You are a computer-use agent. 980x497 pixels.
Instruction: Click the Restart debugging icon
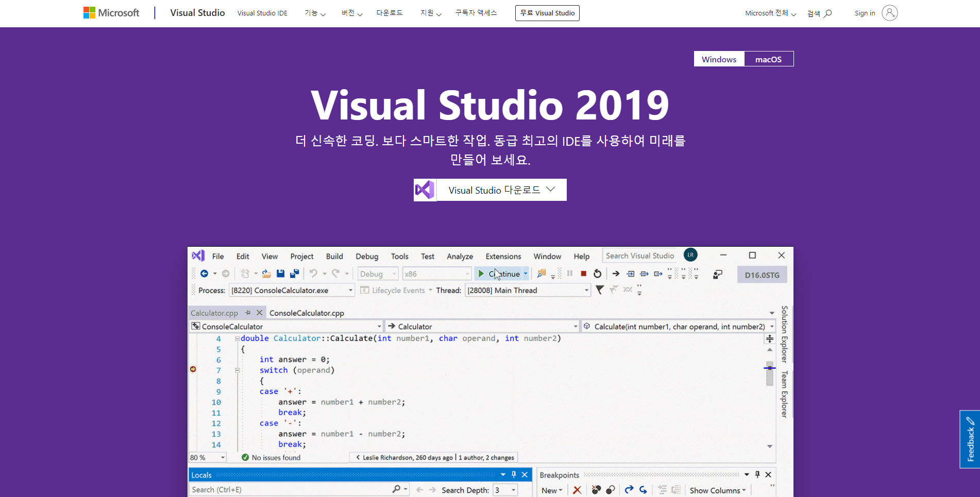point(597,273)
